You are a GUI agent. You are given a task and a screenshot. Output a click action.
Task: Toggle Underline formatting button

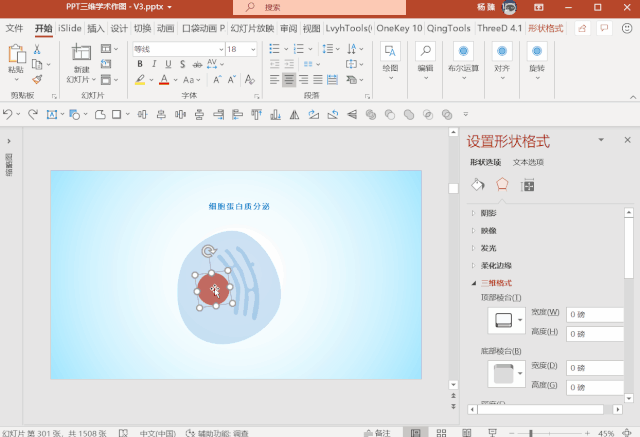click(x=168, y=64)
